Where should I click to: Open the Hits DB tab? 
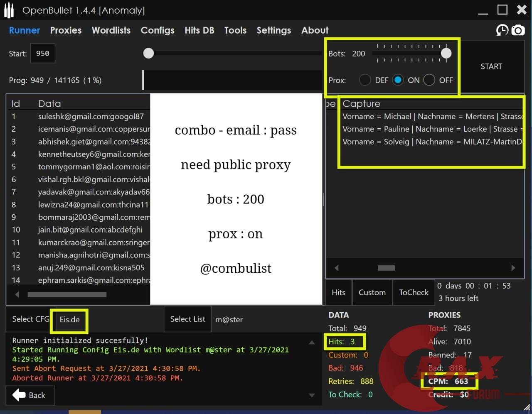(199, 30)
